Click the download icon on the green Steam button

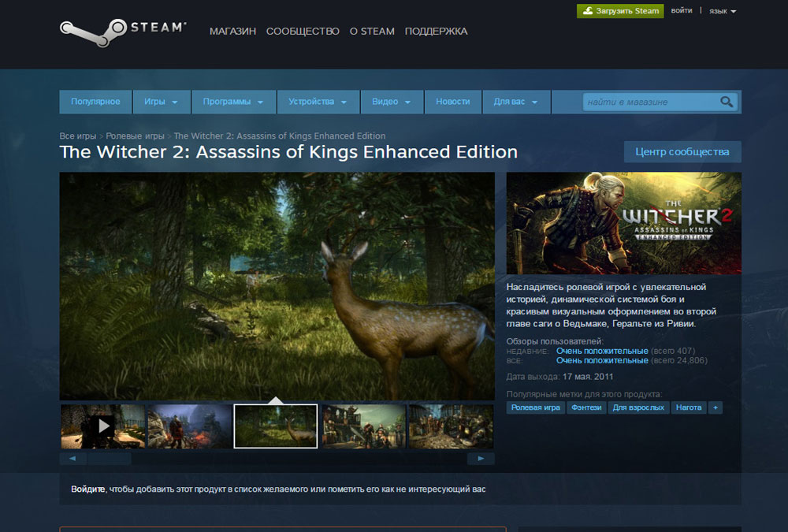tap(587, 10)
